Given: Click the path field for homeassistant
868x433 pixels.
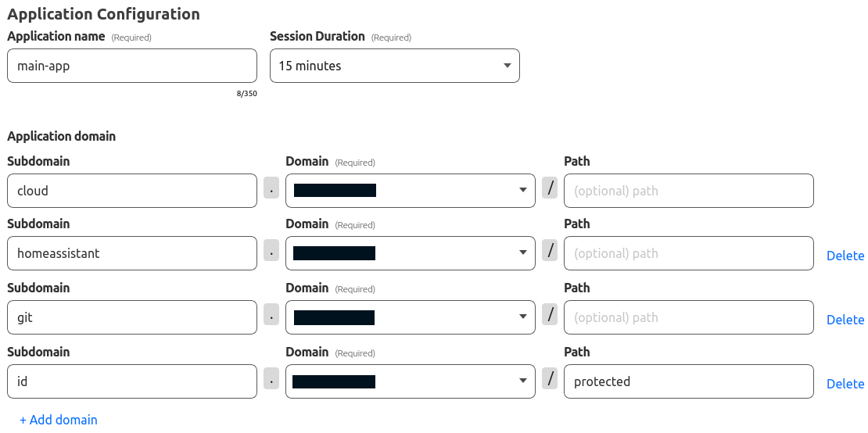Looking at the screenshot, I should [x=688, y=253].
